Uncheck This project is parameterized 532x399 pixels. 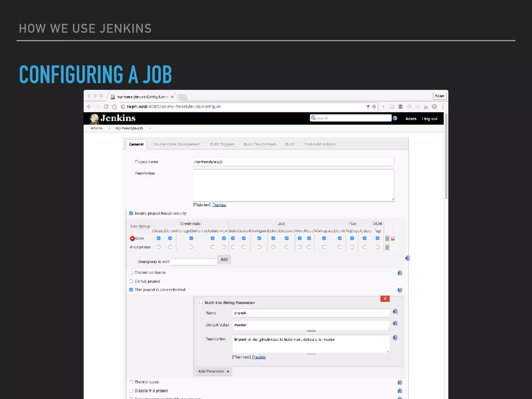[x=131, y=290]
